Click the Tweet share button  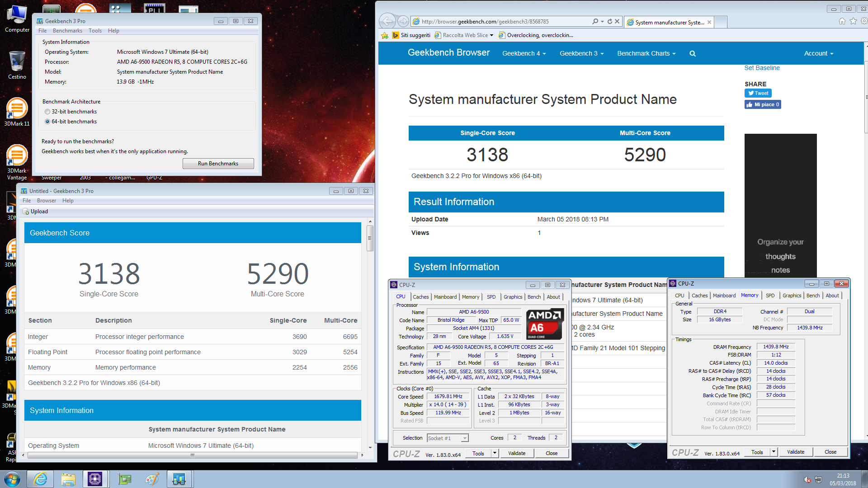(x=758, y=93)
